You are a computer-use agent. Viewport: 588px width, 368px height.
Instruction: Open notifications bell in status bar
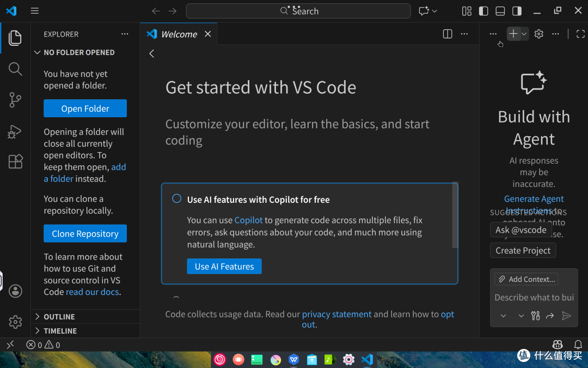pos(578,345)
